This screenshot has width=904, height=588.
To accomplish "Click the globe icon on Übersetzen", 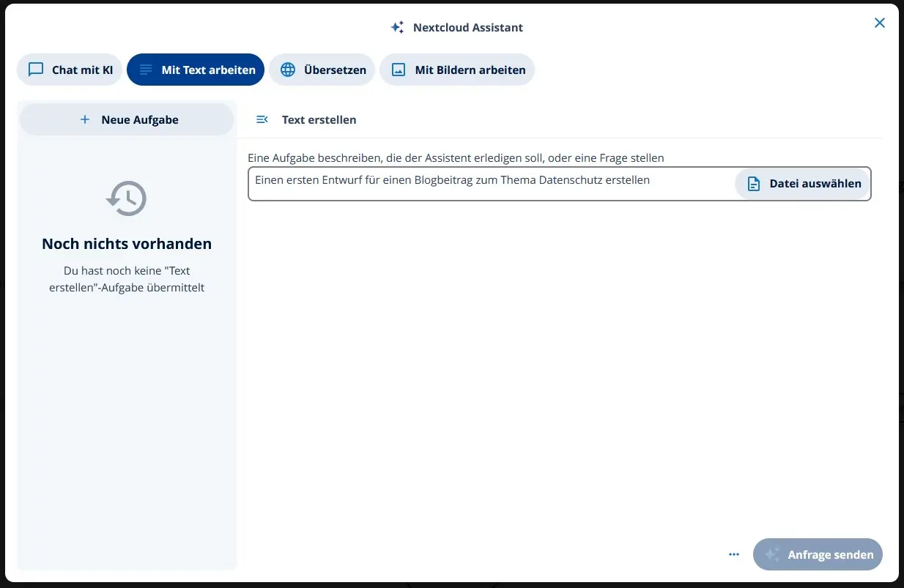I will (286, 70).
